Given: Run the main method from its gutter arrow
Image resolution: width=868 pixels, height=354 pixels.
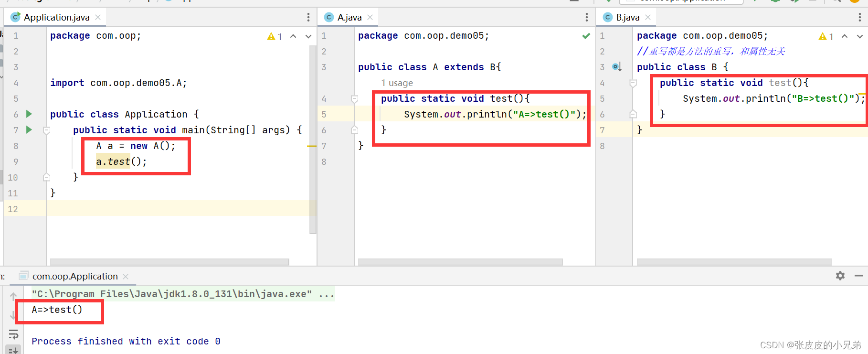Looking at the screenshot, I should (29, 129).
